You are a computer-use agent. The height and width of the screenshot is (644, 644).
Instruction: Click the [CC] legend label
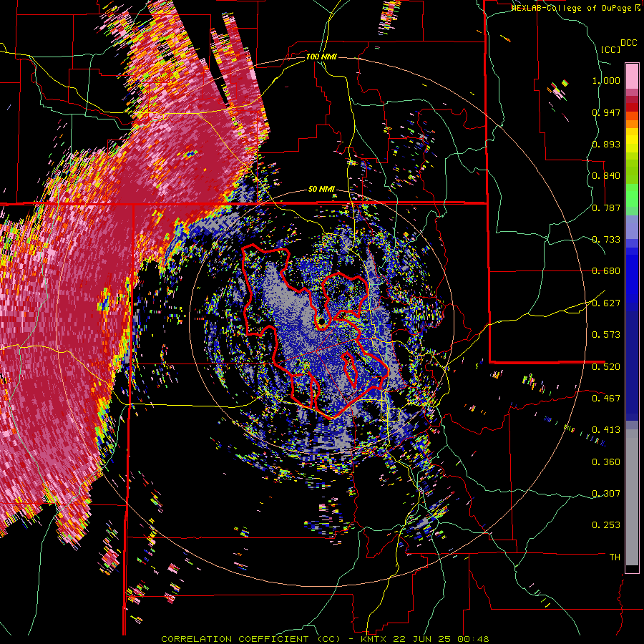(x=610, y=49)
